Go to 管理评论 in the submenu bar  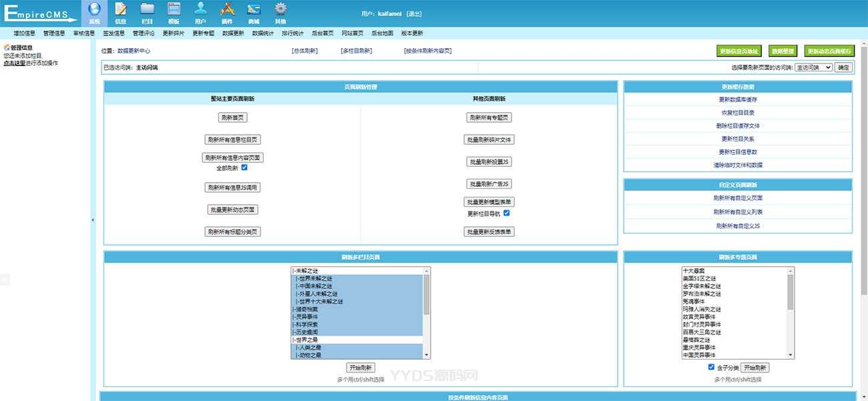coord(144,33)
